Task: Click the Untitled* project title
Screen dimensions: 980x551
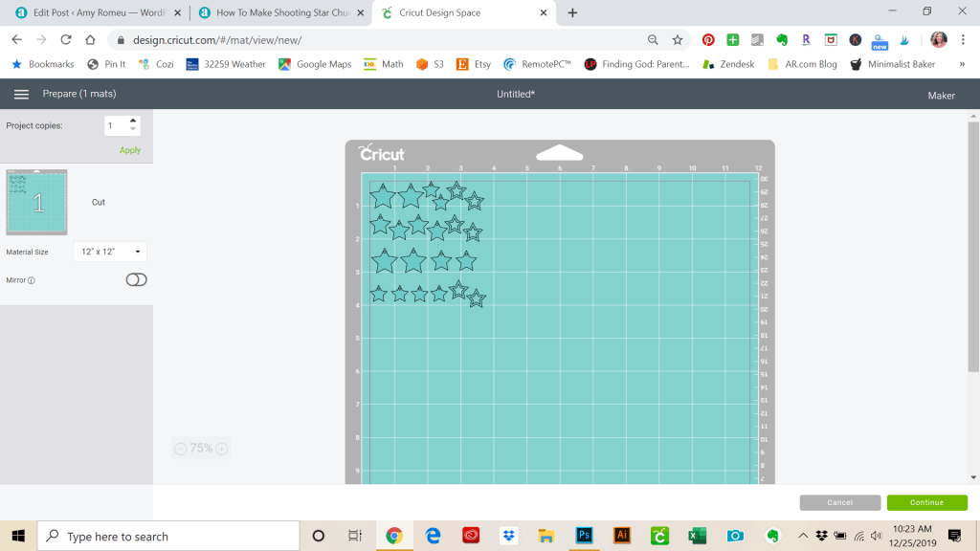Action: 516,95
